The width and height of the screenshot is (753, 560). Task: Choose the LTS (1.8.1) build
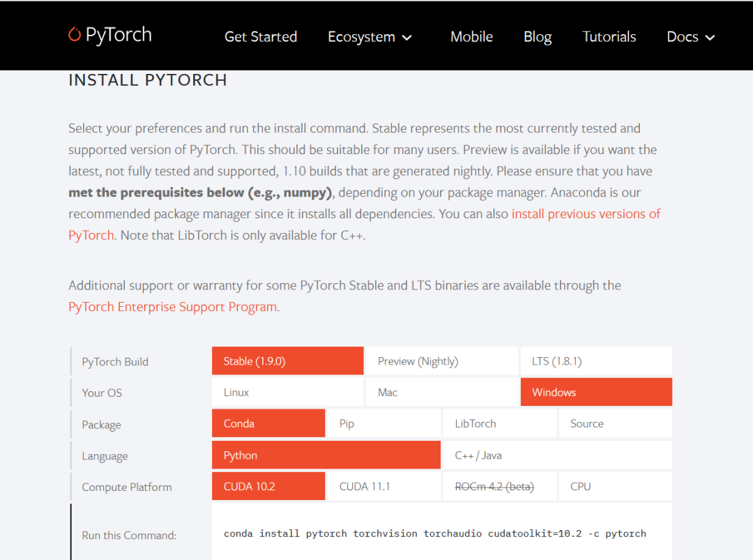(596, 361)
